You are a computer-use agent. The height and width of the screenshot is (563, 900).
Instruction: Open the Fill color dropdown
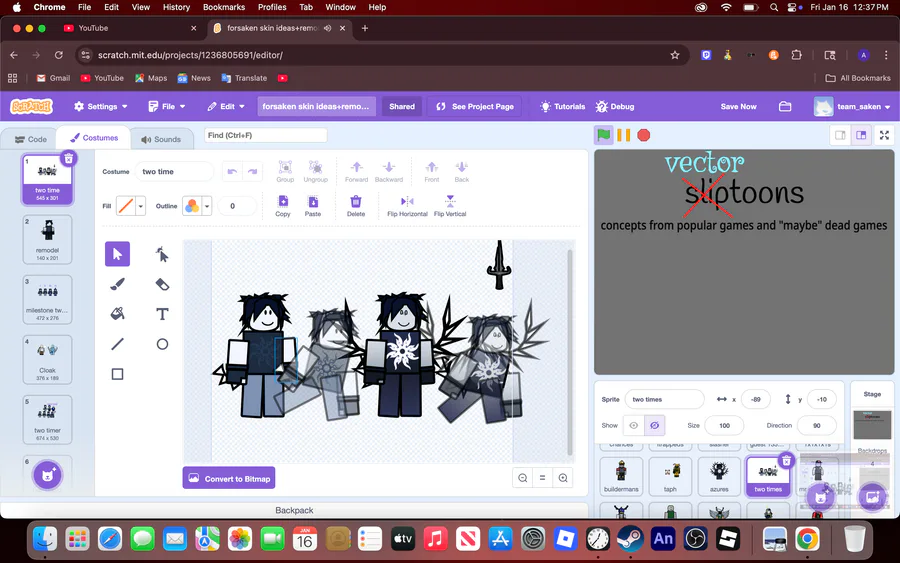point(141,205)
